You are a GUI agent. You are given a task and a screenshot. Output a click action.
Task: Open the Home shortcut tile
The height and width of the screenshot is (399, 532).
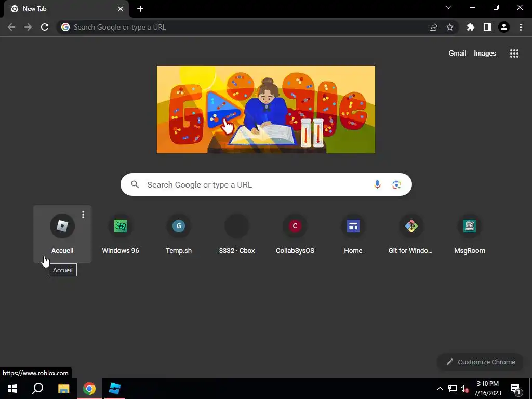coord(353,234)
